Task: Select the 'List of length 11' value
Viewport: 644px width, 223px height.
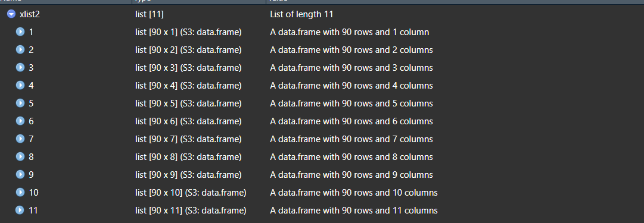Action: pyautogui.click(x=301, y=14)
